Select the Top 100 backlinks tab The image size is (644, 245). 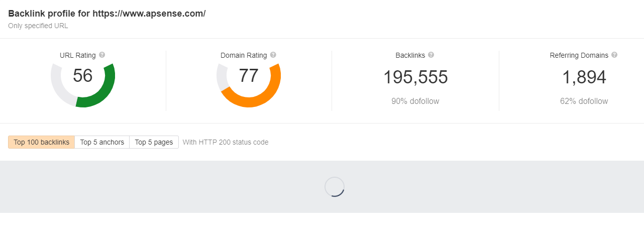click(42, 142)
